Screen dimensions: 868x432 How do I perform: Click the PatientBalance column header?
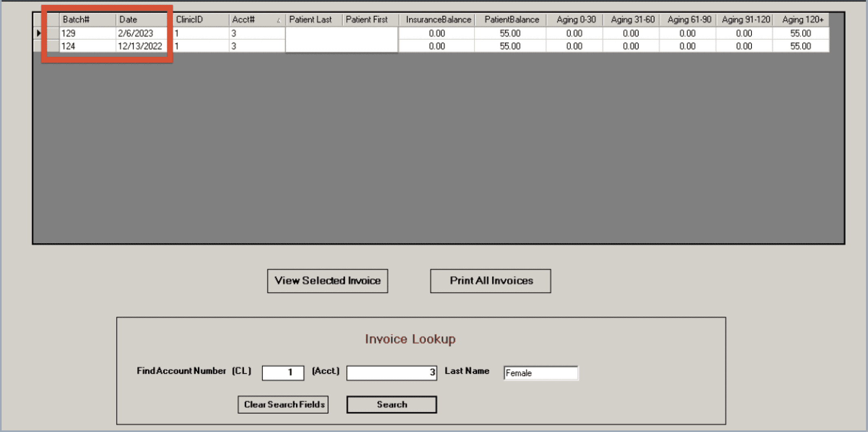pyautogui.click(x=511, y=19)
